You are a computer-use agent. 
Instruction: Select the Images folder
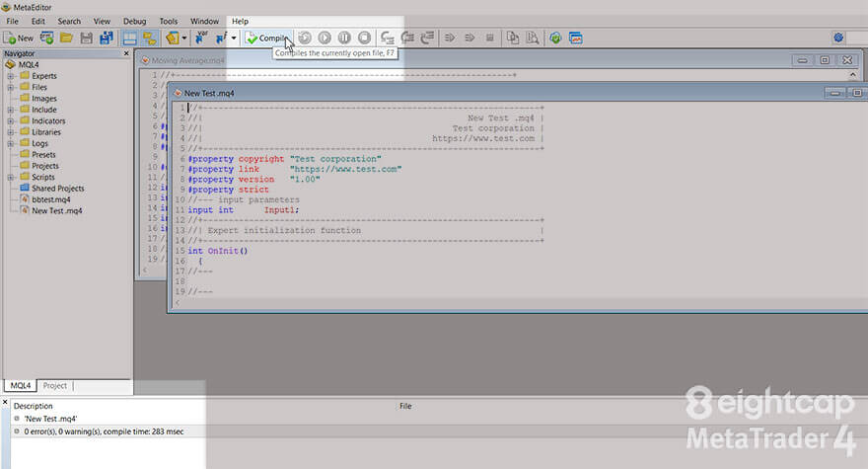[43, 98]
